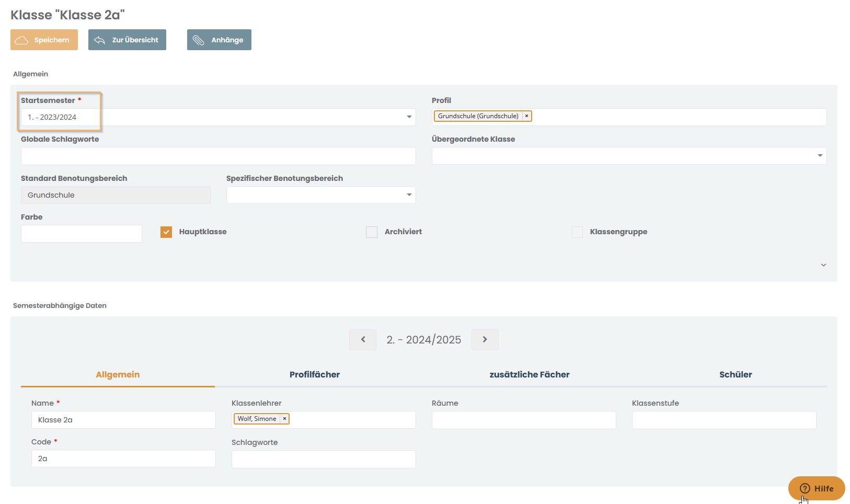Toggle the Hauptklasse checkbox
Screen dimensions: 850x504
pyautogui.click(x=166, y=232)
